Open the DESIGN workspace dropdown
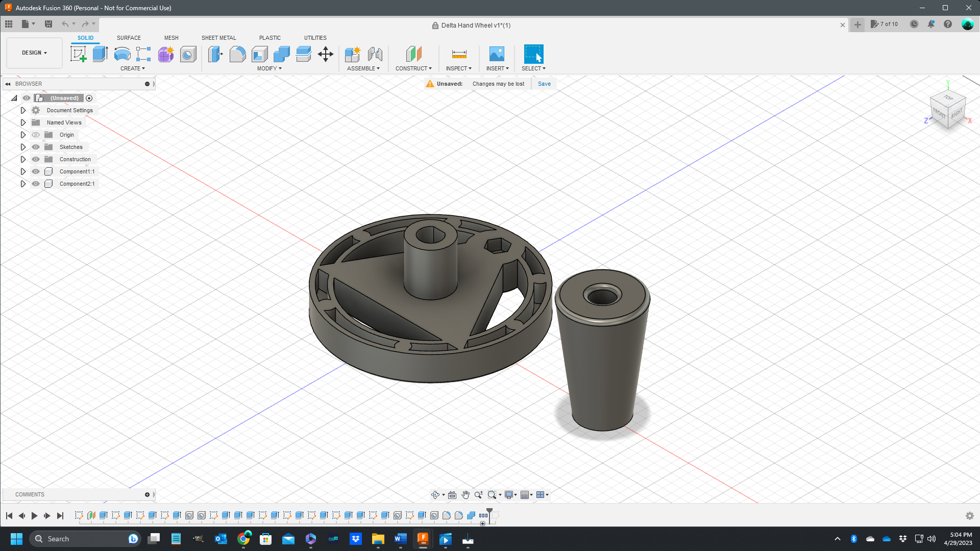Image resolution: width=980 pixels, height=551 pixels. [34, 53]
